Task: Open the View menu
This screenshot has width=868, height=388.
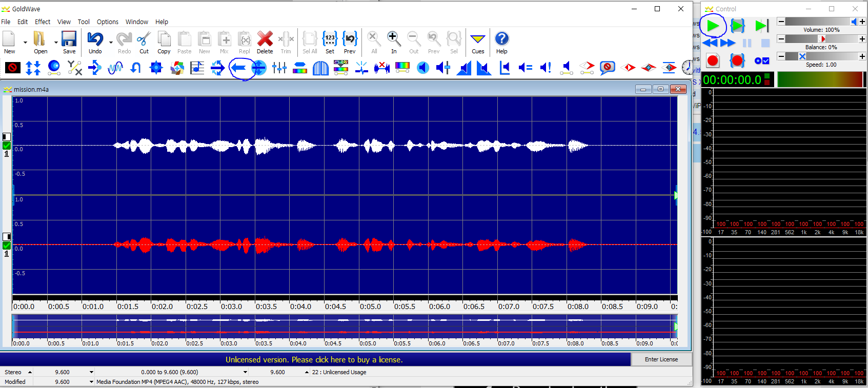Action: [64, 22]
